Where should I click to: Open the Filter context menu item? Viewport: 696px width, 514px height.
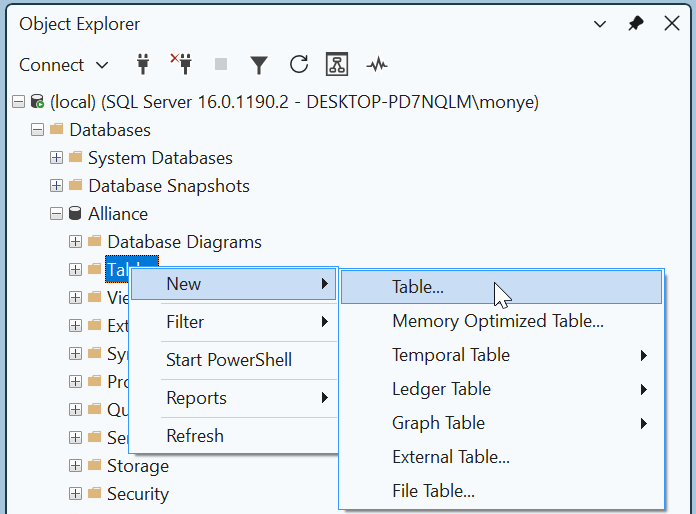click(233, 322)
